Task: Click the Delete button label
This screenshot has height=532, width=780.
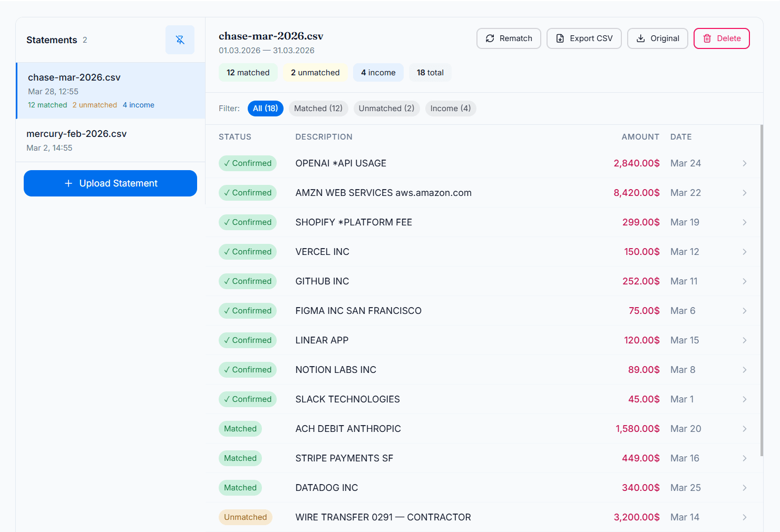Action: 729,38
